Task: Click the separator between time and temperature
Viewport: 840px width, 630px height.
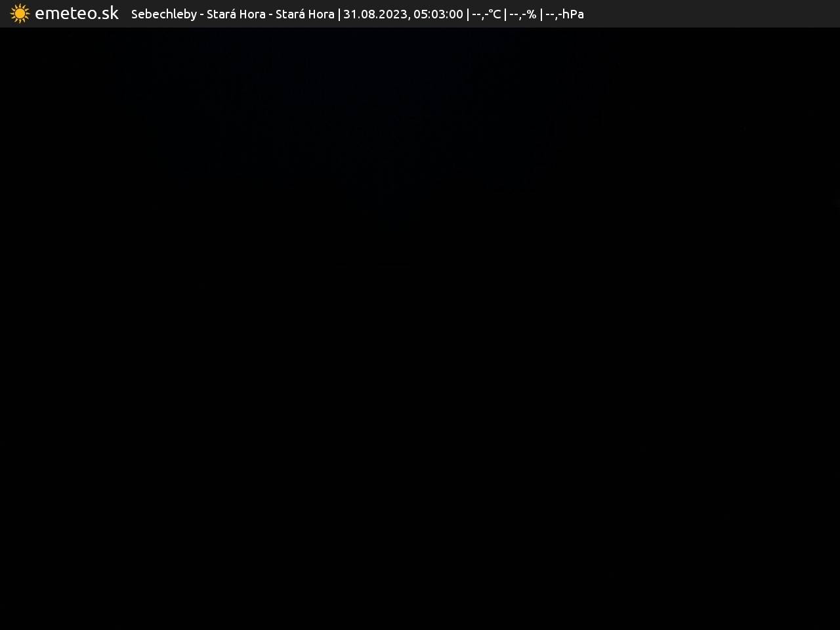Action: coord(467,14)
